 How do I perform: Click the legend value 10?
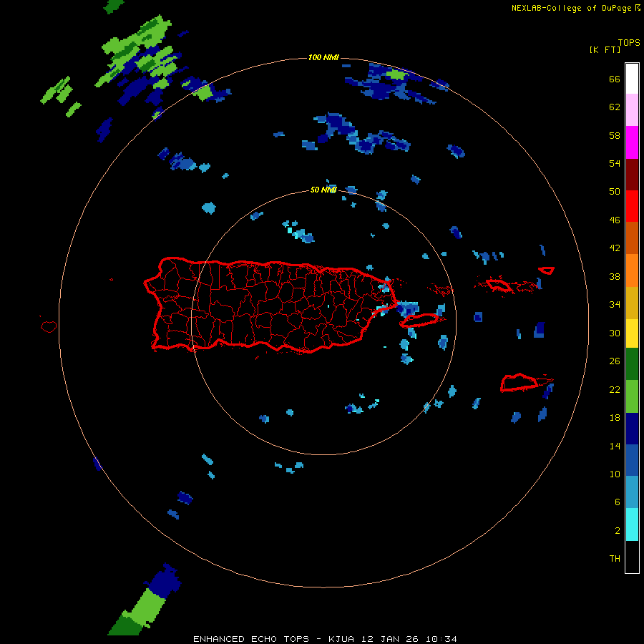[x=615, y=474]
